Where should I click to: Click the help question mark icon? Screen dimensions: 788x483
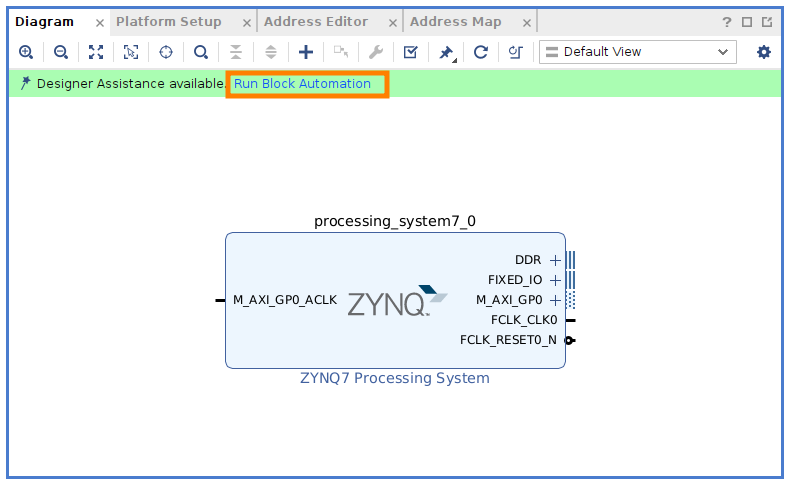(x=727, y=22)
